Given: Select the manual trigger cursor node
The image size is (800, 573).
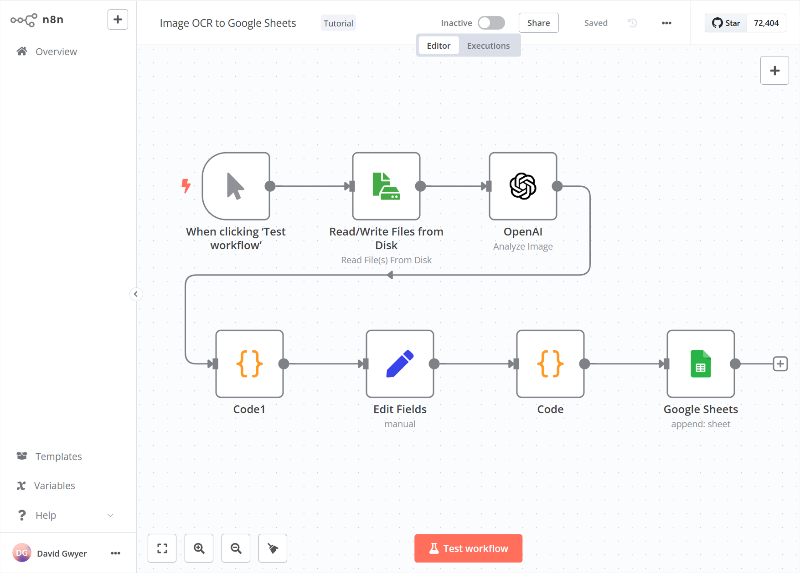Looking at the screenshot, I should point(236,186).
